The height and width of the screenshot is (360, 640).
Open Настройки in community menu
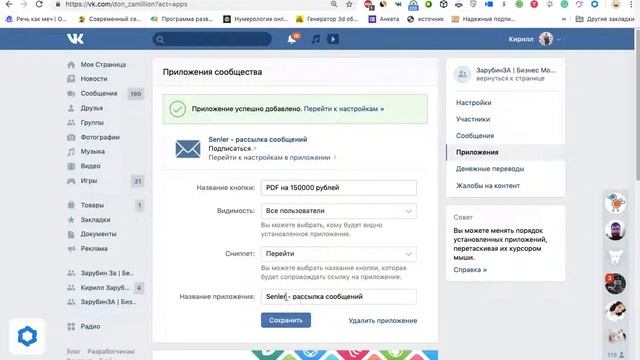point(473,102)
